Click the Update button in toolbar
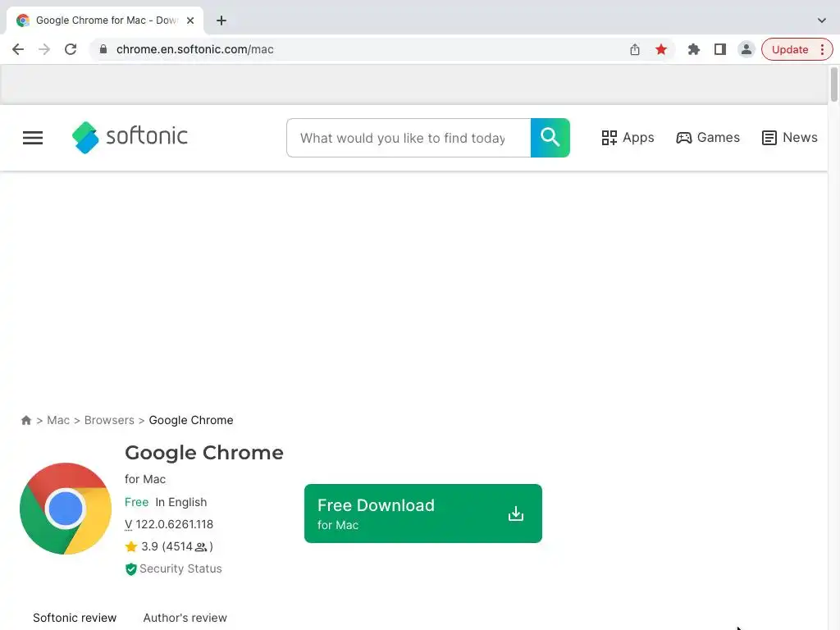Screen dimensions: 840x630 790,49
